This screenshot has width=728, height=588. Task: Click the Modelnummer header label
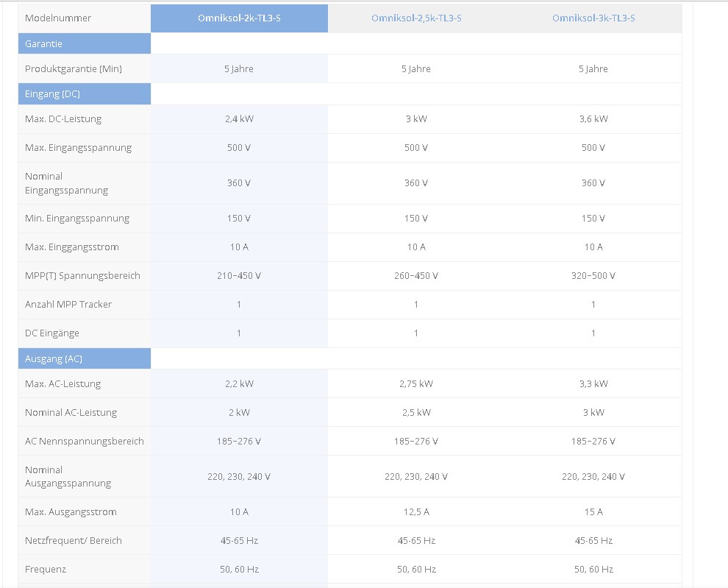click(58, 18)
